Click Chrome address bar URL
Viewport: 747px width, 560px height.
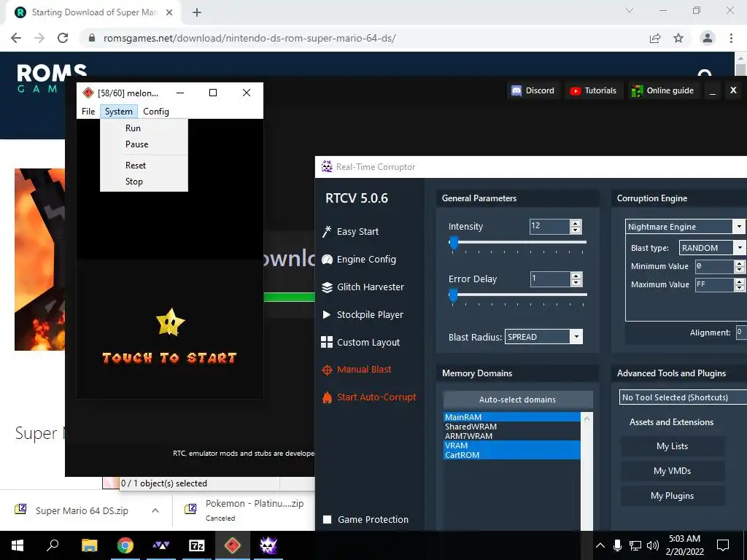(x=249, y=38)
